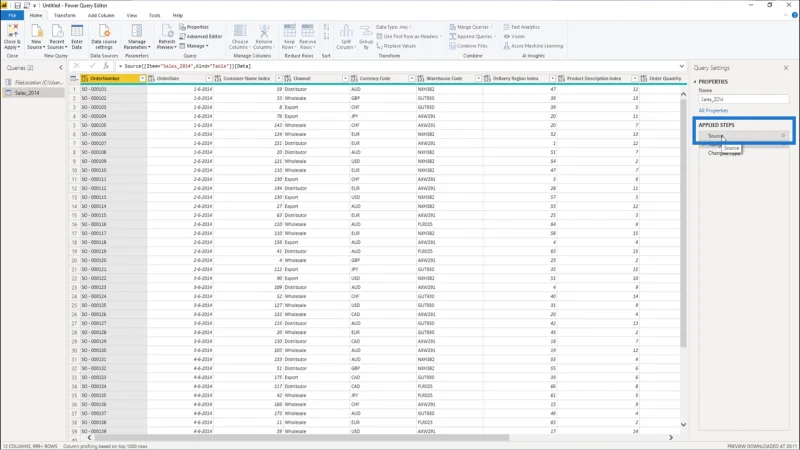Expand the formula bar

(682, 66)
